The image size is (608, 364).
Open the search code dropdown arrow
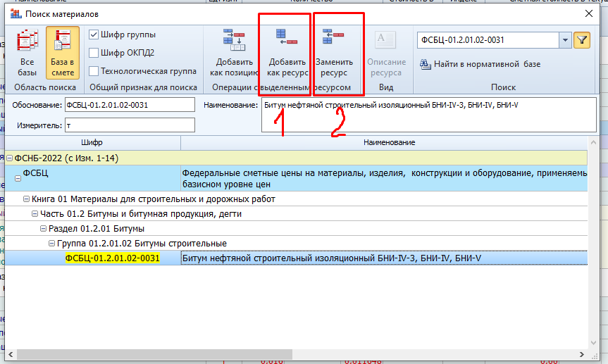pyautogui.click(x=565, y=40)
